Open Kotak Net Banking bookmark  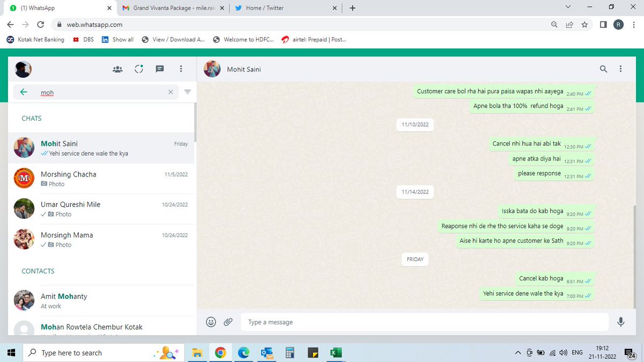click(x=35, y=40)
